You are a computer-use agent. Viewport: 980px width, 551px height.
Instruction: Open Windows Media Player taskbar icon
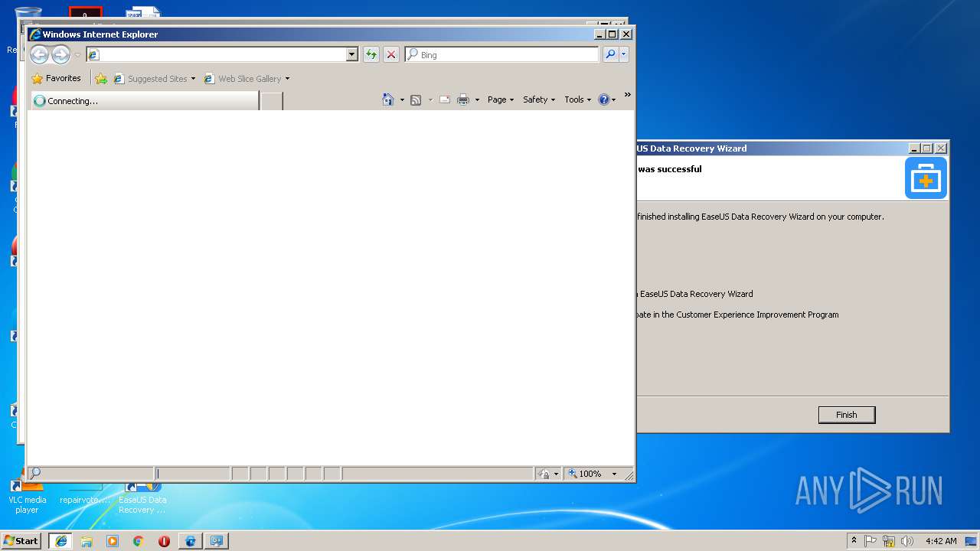coord(113,540)
